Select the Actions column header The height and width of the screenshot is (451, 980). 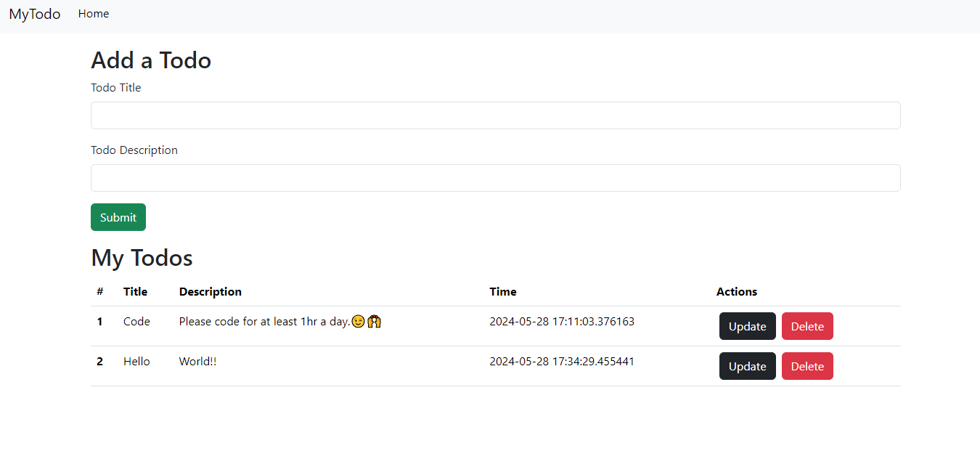[x=737, y=292]
